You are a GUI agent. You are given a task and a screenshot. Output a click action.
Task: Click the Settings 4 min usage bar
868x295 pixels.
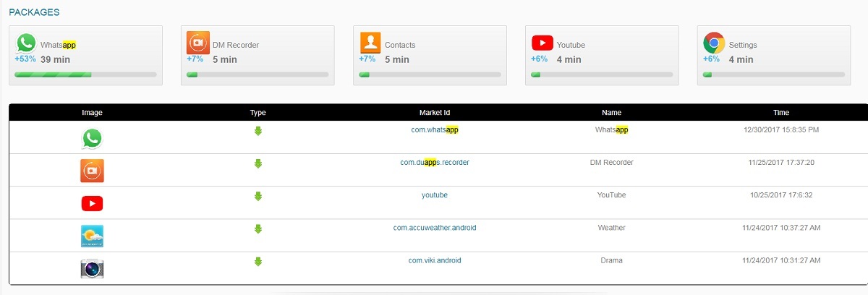point(774,74)
